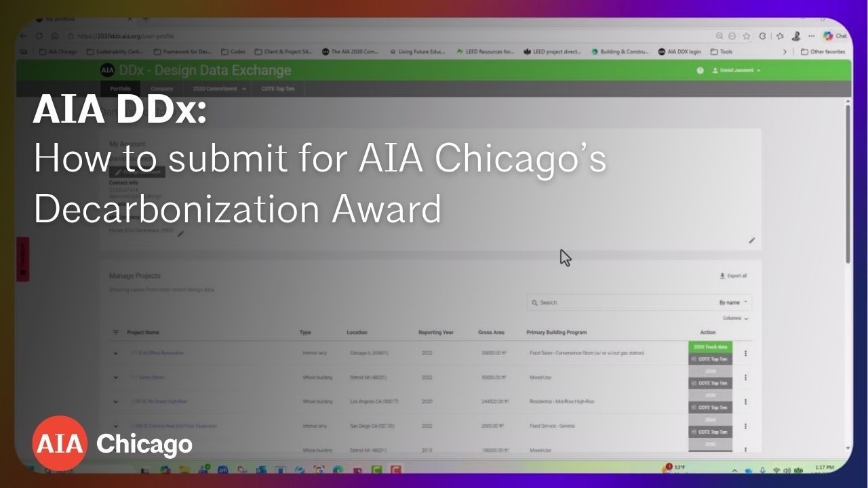Open three-dot menu for 111 E W Office Renovation
Viewport: 868px width, 488px height.
[746, 353]
